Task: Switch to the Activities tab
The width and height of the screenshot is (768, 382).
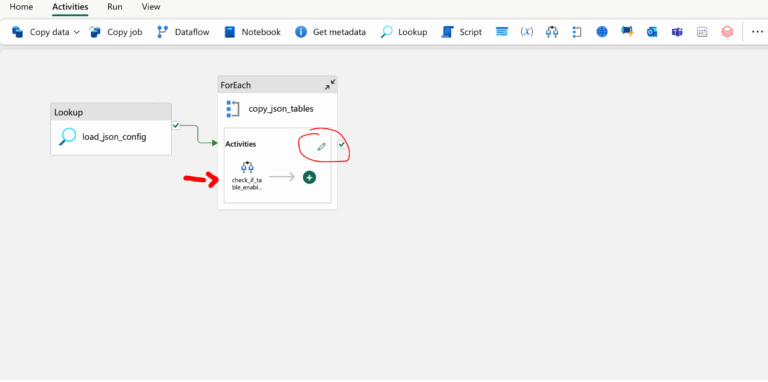Action: pyautogui.click(x=70, y=7)
